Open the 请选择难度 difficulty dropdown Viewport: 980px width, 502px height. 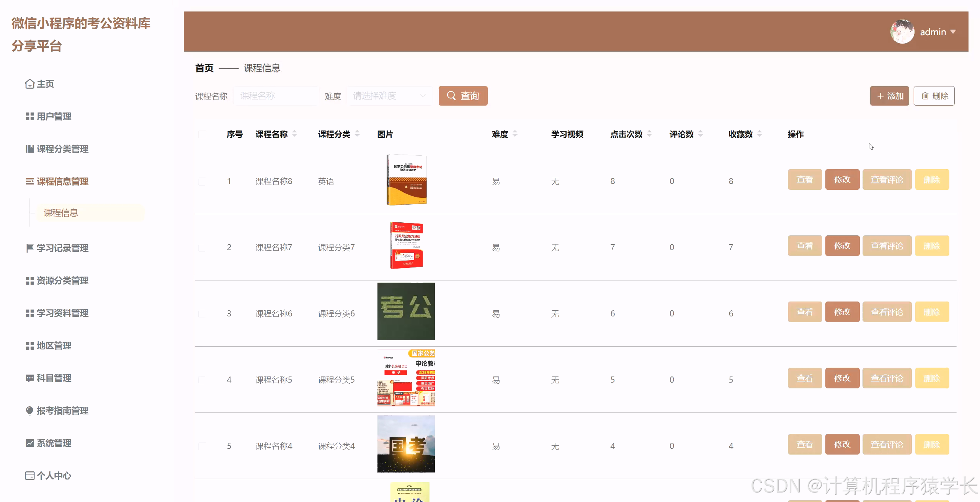390,96
